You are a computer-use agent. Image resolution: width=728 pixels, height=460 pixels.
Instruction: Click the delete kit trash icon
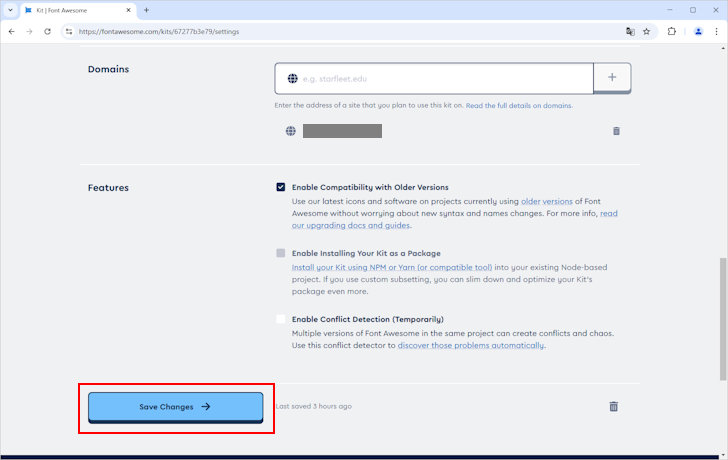[613, 406]
